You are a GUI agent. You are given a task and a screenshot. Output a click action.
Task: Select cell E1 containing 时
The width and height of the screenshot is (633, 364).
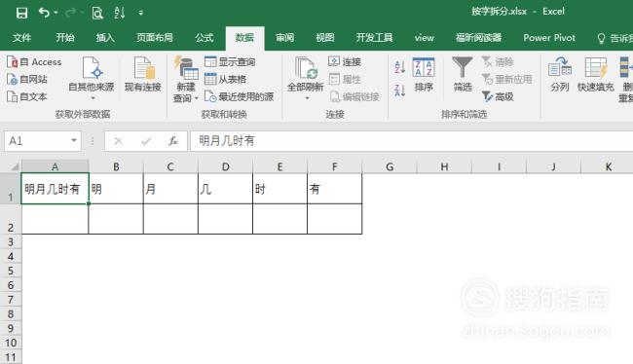(x=280, y=189)
